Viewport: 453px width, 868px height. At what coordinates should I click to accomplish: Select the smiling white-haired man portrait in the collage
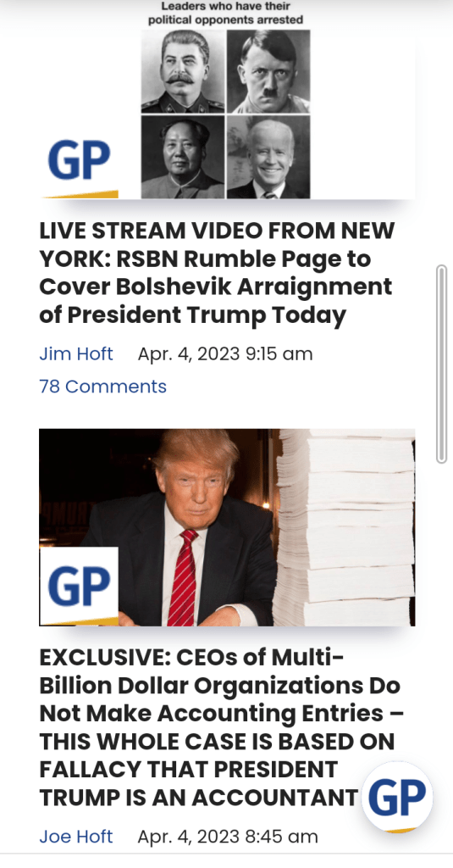tap(268, 157)
